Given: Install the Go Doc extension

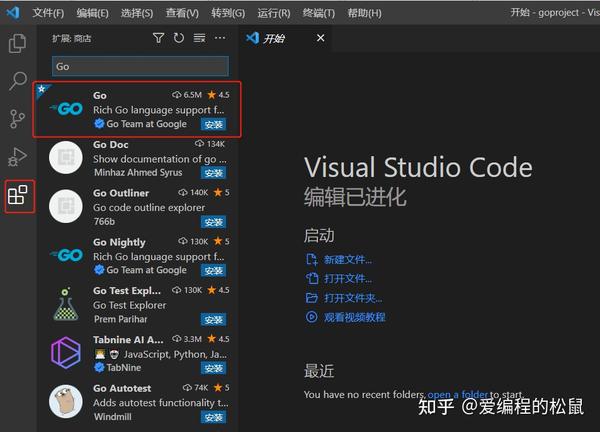Looking at the screenshot, I should tap(213, 173).
